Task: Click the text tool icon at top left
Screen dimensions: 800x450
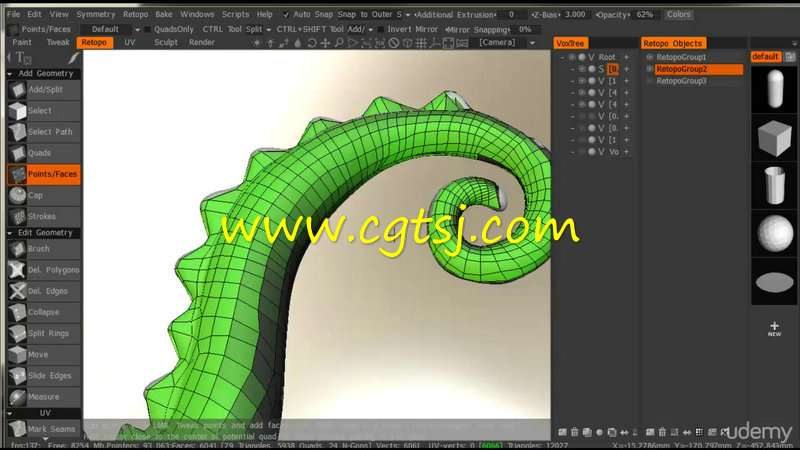Action: pos(22,58)
